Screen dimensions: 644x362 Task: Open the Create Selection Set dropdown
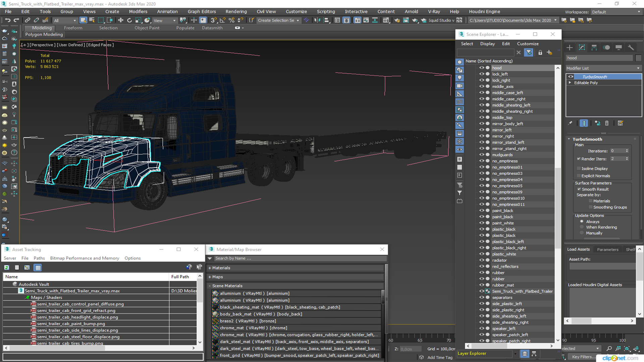[x=278, y=20]
